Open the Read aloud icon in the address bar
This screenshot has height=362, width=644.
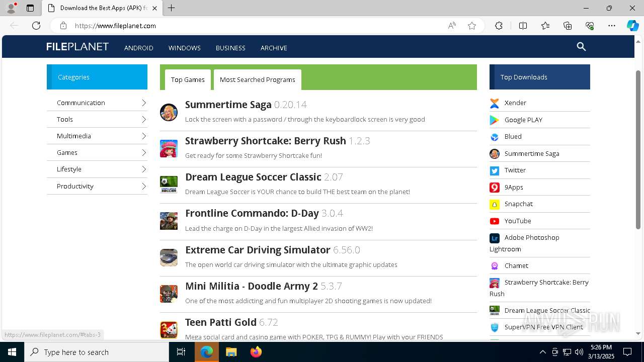point(452,26)
